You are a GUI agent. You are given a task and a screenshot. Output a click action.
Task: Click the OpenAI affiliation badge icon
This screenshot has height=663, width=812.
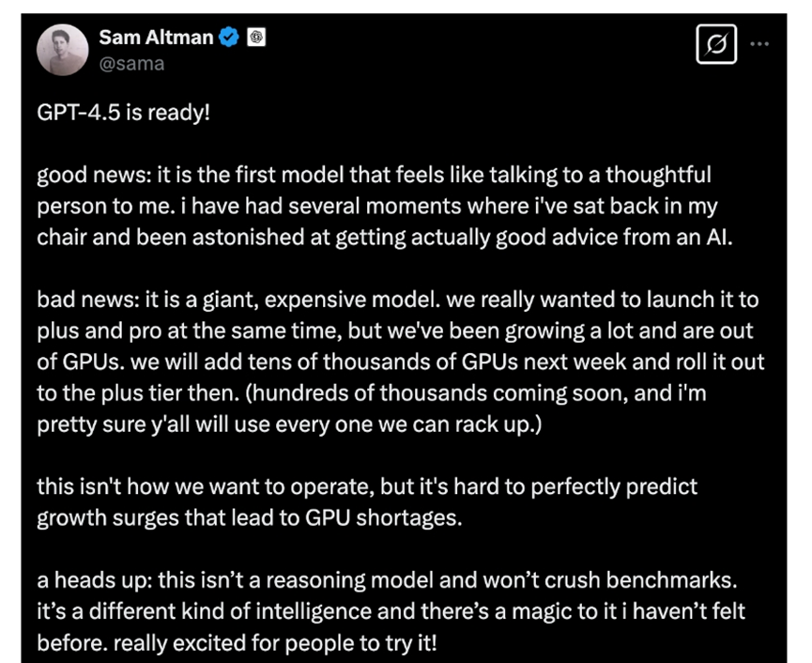tap(256, 38)
